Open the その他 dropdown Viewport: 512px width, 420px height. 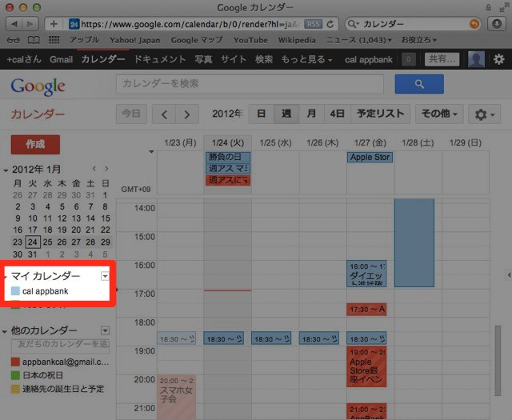coord(439,114)
